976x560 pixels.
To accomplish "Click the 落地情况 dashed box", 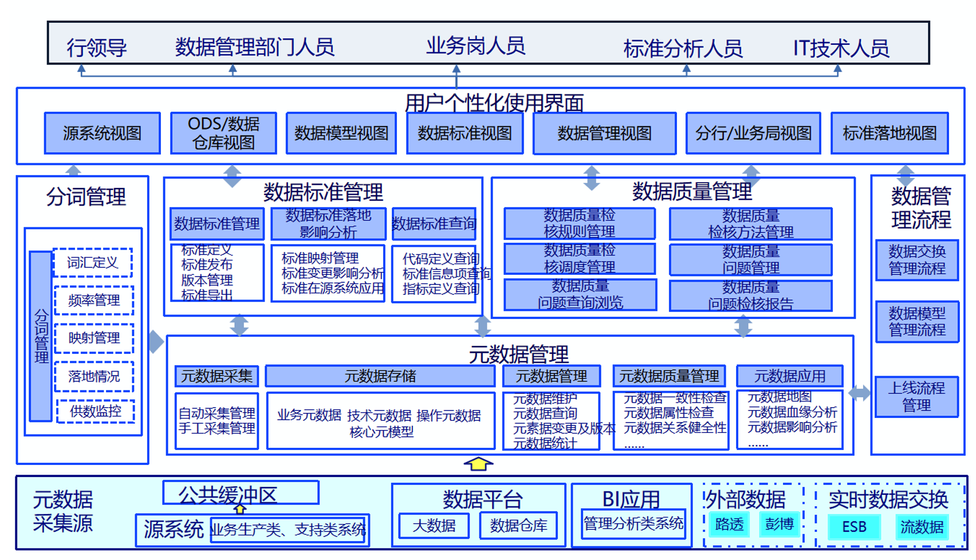I will [94, 376].
